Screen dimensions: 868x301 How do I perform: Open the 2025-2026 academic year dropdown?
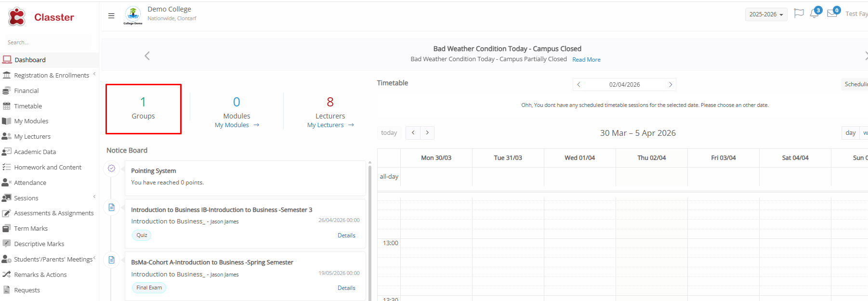[766, 14]
